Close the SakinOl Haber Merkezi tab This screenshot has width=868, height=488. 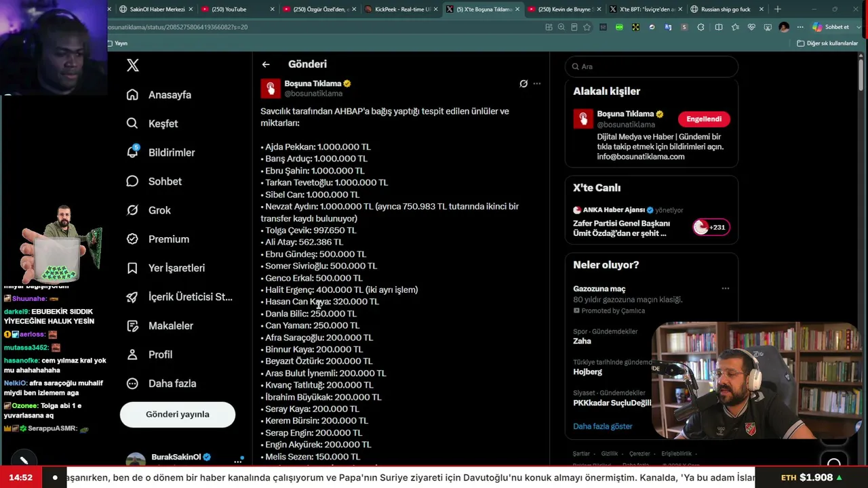191,9
